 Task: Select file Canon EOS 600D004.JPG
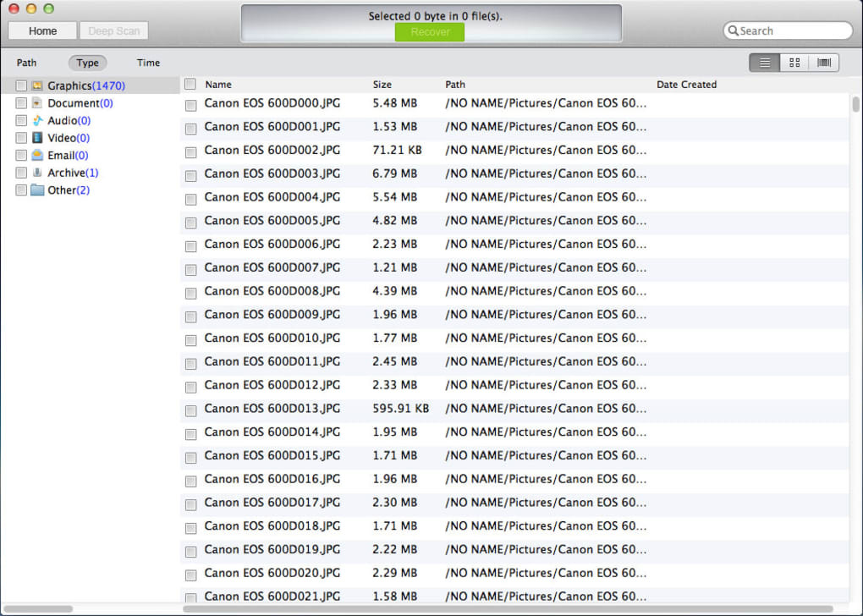[x=272, y=197]
